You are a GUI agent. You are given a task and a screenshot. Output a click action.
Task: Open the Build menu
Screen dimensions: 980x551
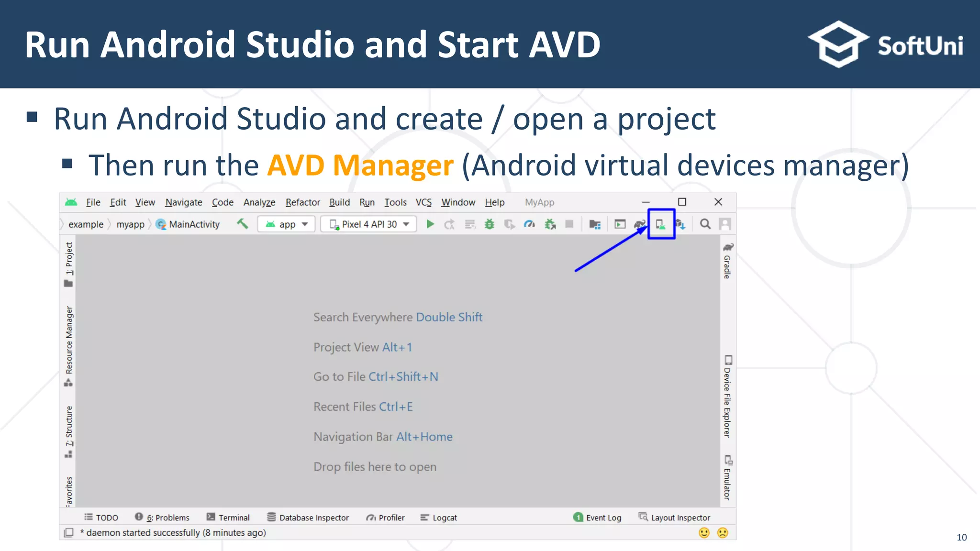click(x=340, y=202)
